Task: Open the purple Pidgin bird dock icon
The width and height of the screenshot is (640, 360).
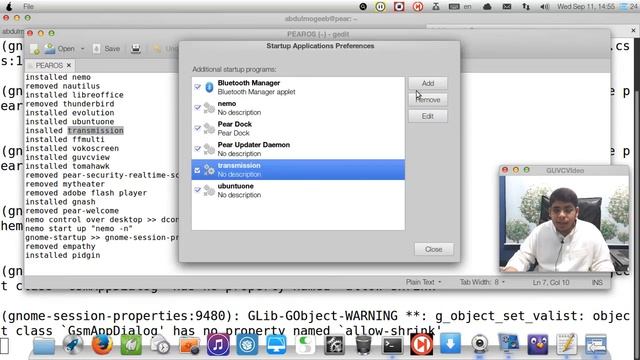Action: pos(538,345)
